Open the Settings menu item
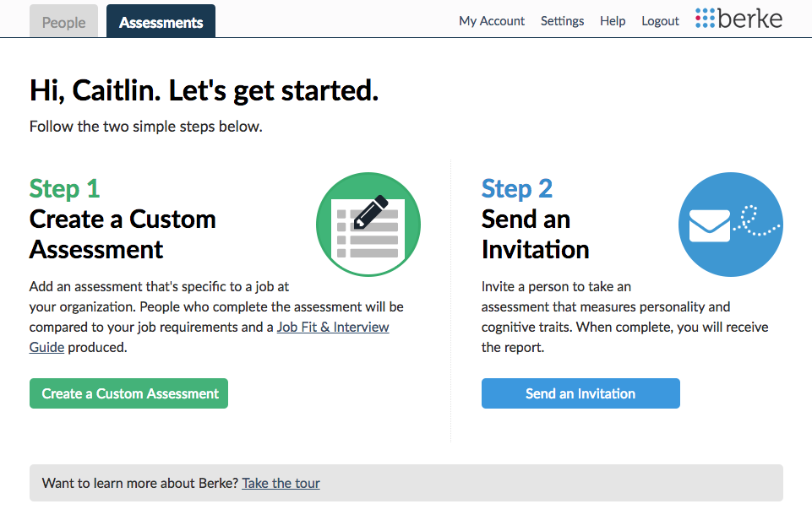The width and height of the screenshot is (812, 531). pyautogui.click(x=562, y=21)
